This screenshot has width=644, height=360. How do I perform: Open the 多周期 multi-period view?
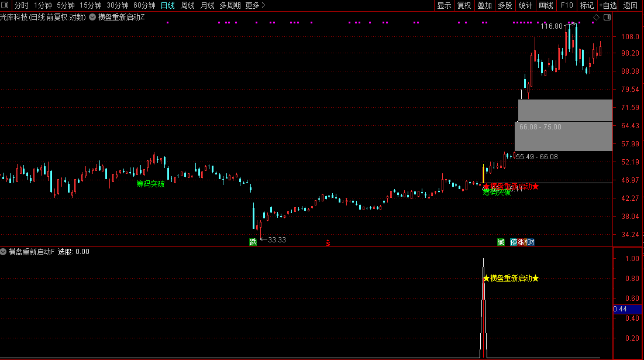point(230,5)
